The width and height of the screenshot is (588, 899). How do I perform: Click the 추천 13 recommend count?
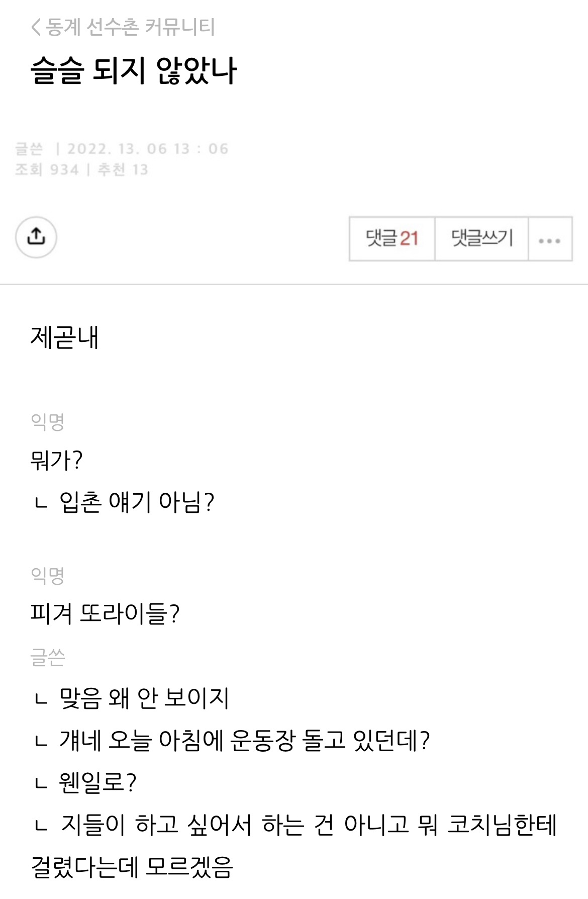tap(123, 170)
